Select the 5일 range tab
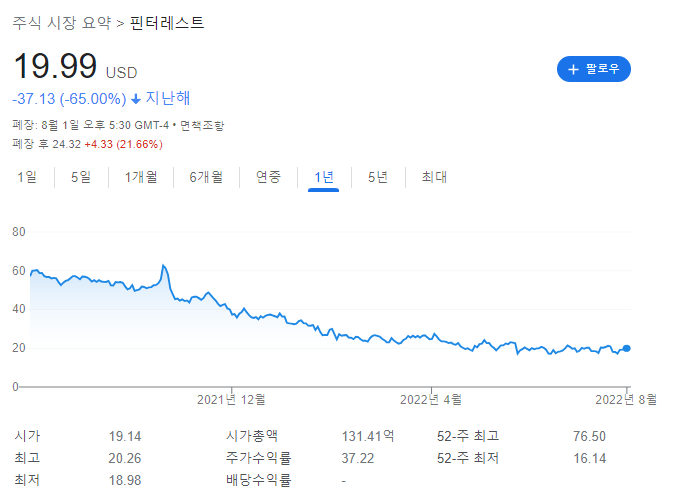This screenshot has width=680, height=501. coord(81,177)
